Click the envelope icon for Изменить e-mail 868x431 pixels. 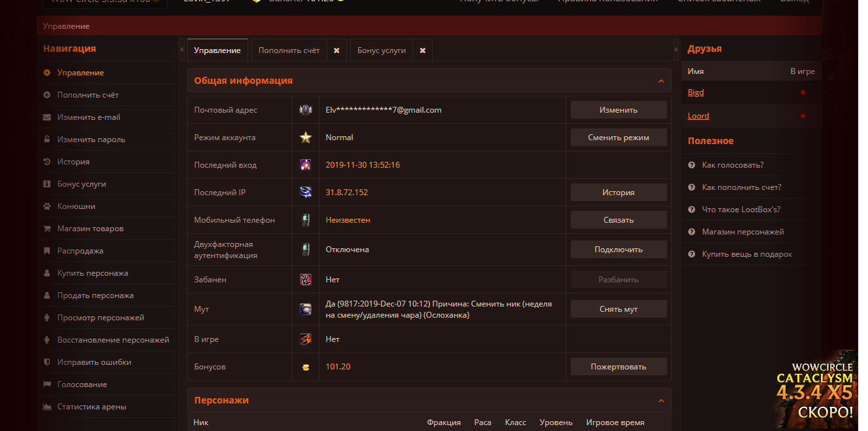coord(46,117)
